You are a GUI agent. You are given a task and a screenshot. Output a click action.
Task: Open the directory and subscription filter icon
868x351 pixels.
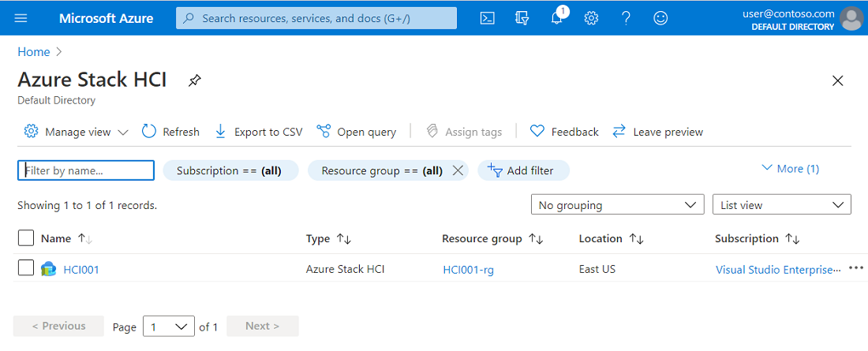point(522,18)
